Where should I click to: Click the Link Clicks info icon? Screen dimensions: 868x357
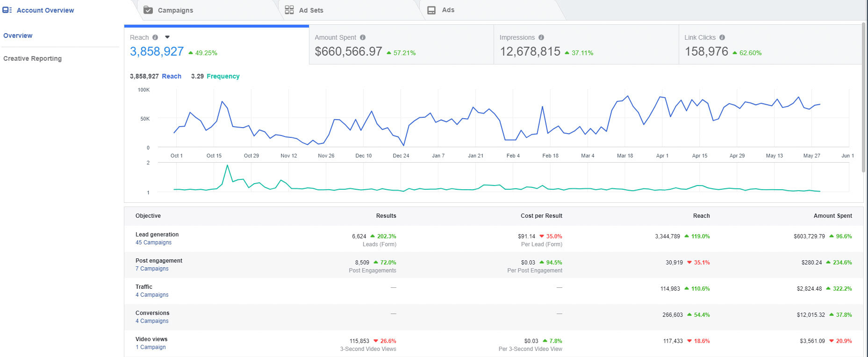722,37
